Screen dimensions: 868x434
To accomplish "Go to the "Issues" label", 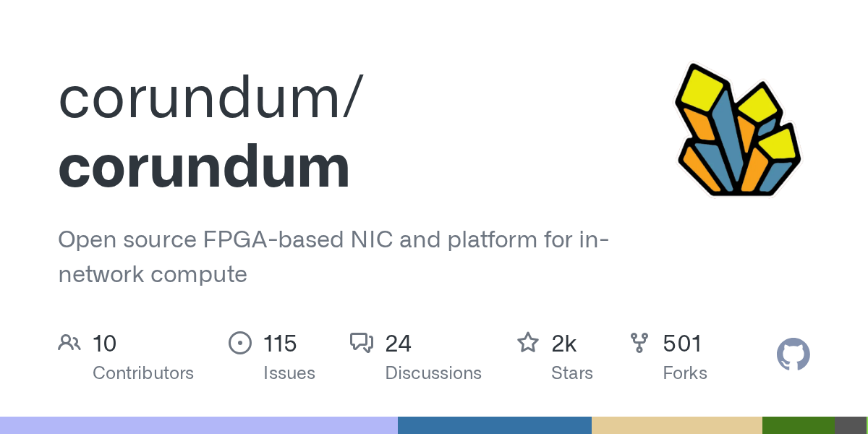I will click(289, 373).
